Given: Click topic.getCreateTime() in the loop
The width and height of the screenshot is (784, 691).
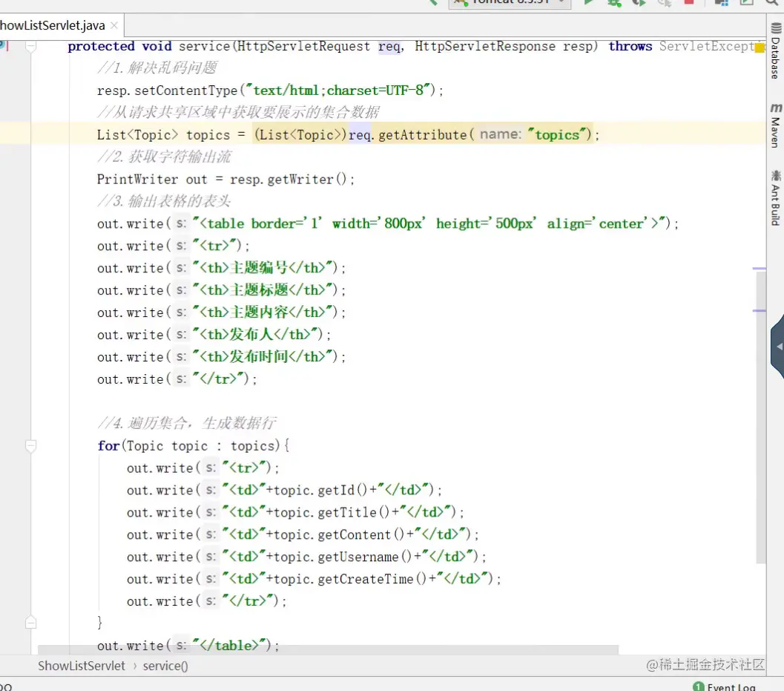Looking at the screenshot, I should (350, 579).
